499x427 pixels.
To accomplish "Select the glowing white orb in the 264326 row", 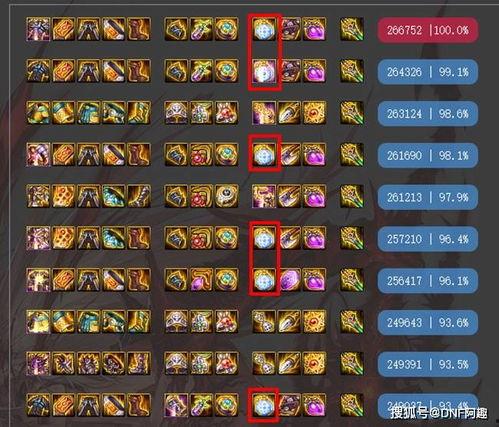I will [264, 71].
